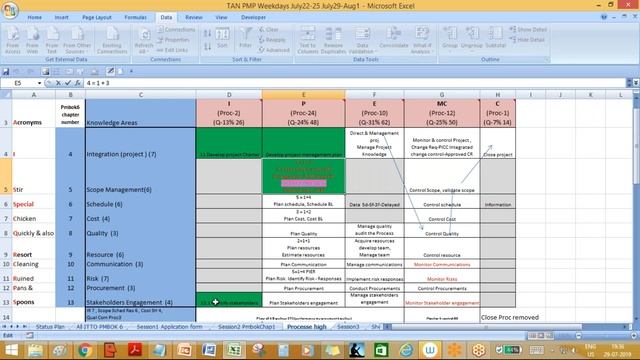
Task: Open the Refresh All dropdown
Action: [x=144, y=40]
